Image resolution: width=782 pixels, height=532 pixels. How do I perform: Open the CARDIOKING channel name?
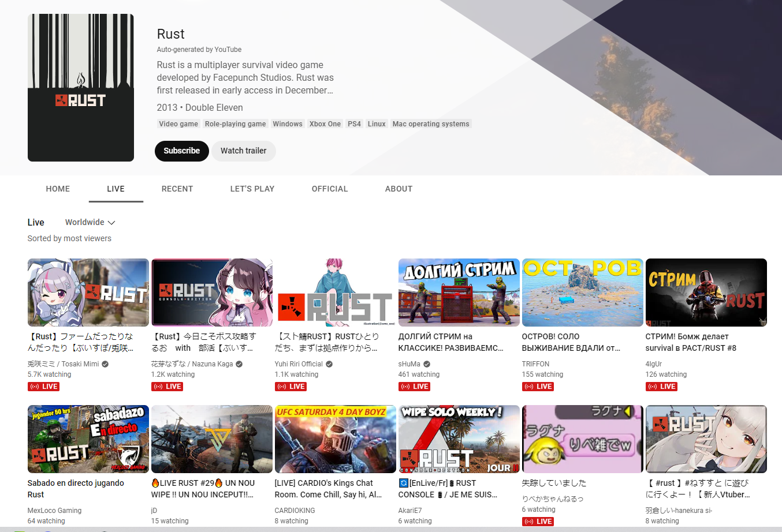295,511
